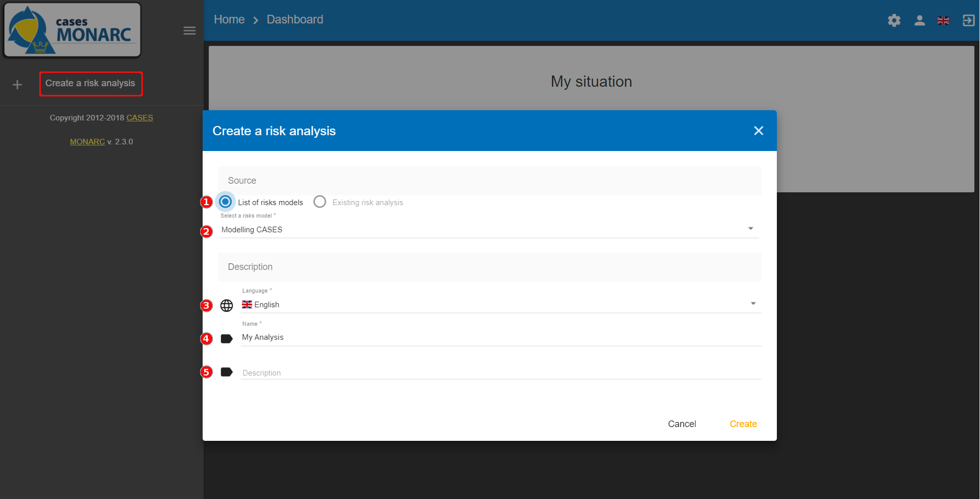The height and width of the screenshot is (499, 980).
Task: Click the MONARC cases logo
Action: pos(72,30)
